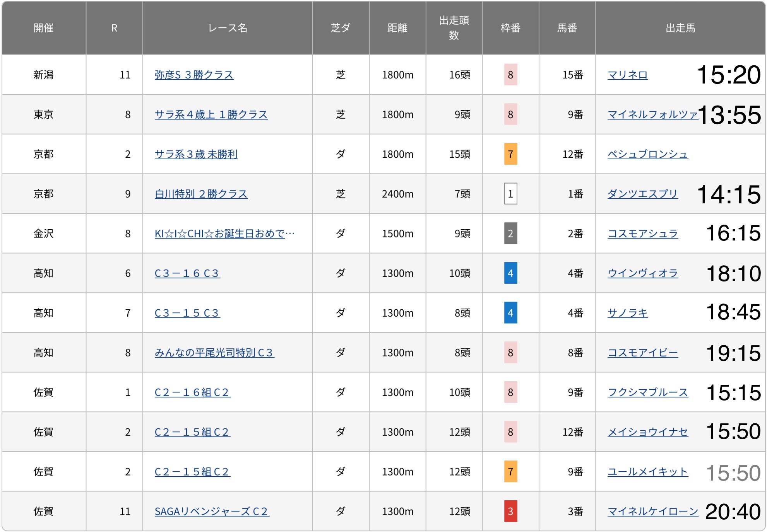Screen dimensions: 767x532
Task: Click horse link フクシマブルース
Action: pyautogui.click(x=647, y=392)
